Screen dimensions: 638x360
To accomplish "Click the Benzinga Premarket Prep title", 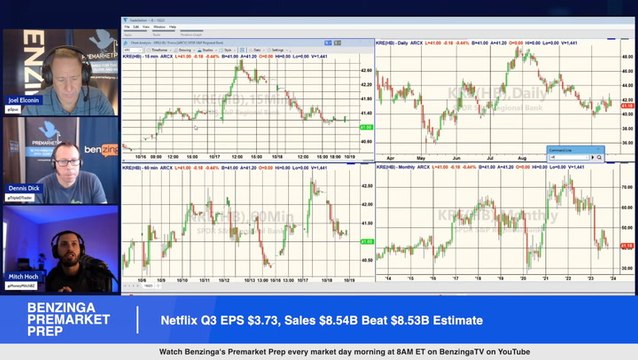I will click(x=68, y=319).
